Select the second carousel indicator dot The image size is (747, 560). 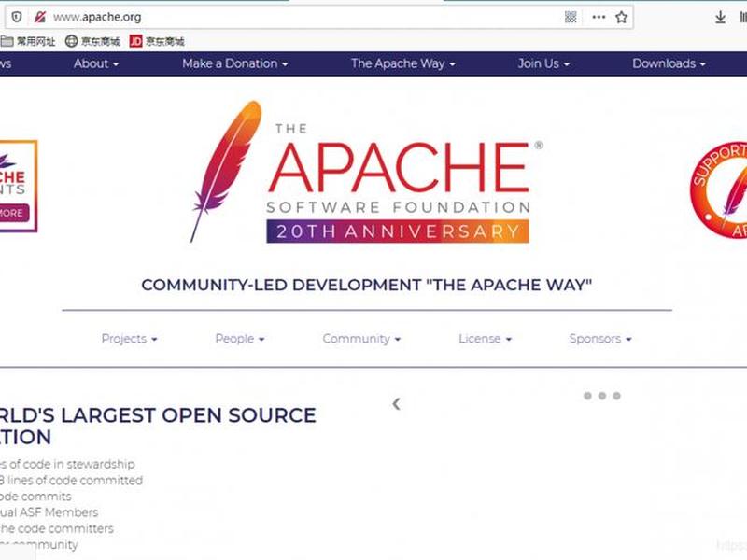point(602,396)
